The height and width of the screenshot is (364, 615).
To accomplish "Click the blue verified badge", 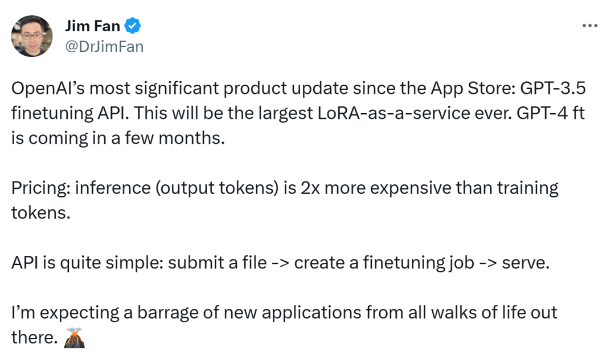I will point(133,26).
